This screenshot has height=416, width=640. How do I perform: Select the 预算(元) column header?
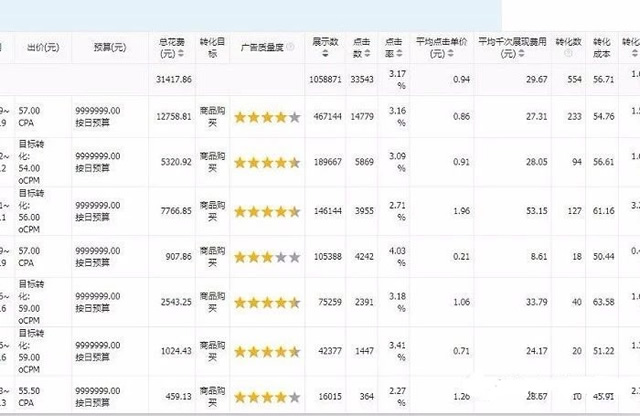(x=109, y=47)
